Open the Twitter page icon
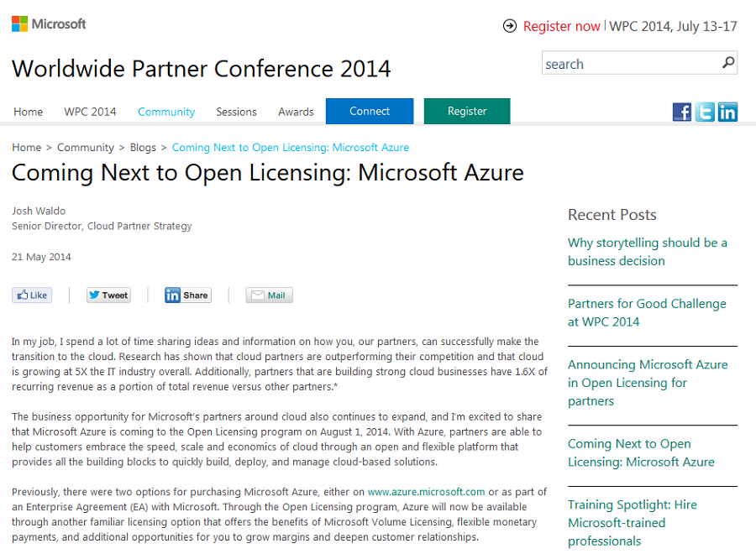The image size is (756, 554). point(705,112)
